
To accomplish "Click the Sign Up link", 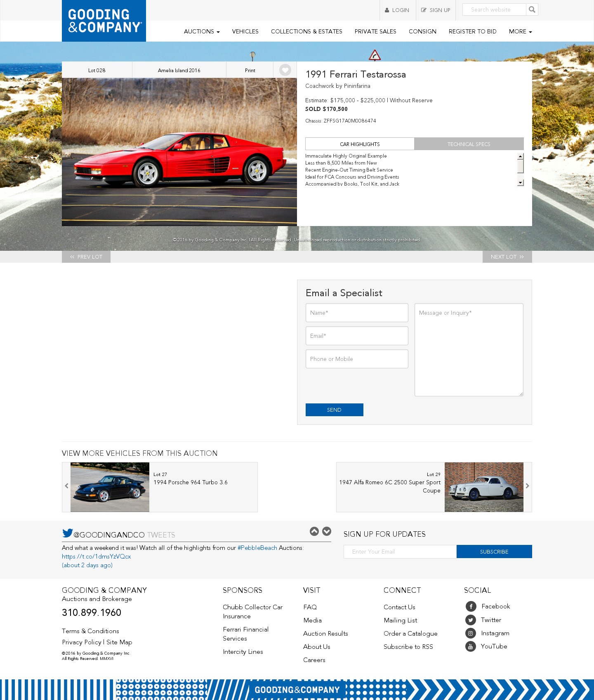I will pos(436,10).
